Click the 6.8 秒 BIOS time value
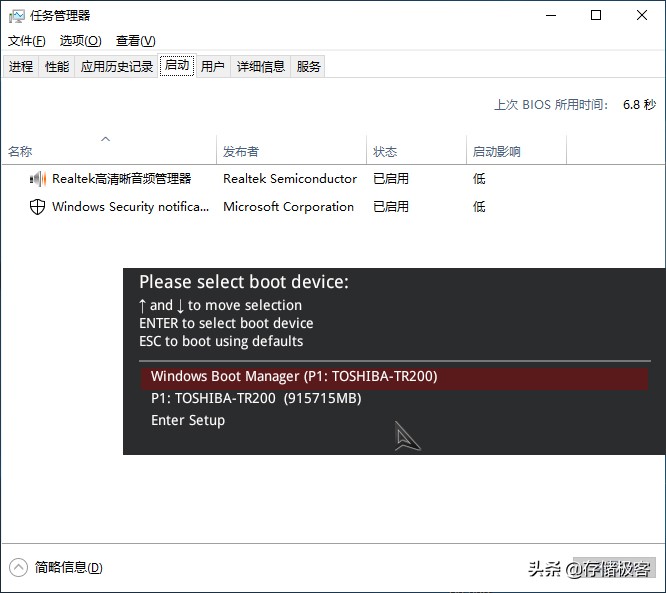This screenshot has height=593, width=666. click(639, 104)
